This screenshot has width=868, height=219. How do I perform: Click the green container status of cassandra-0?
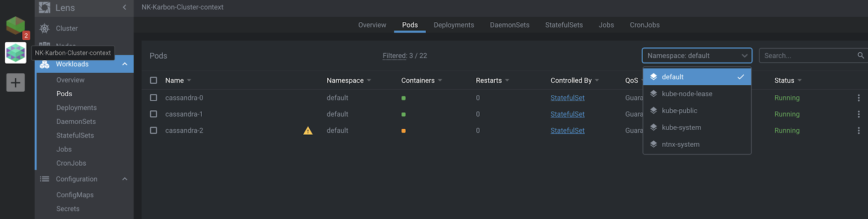point(404,98)
